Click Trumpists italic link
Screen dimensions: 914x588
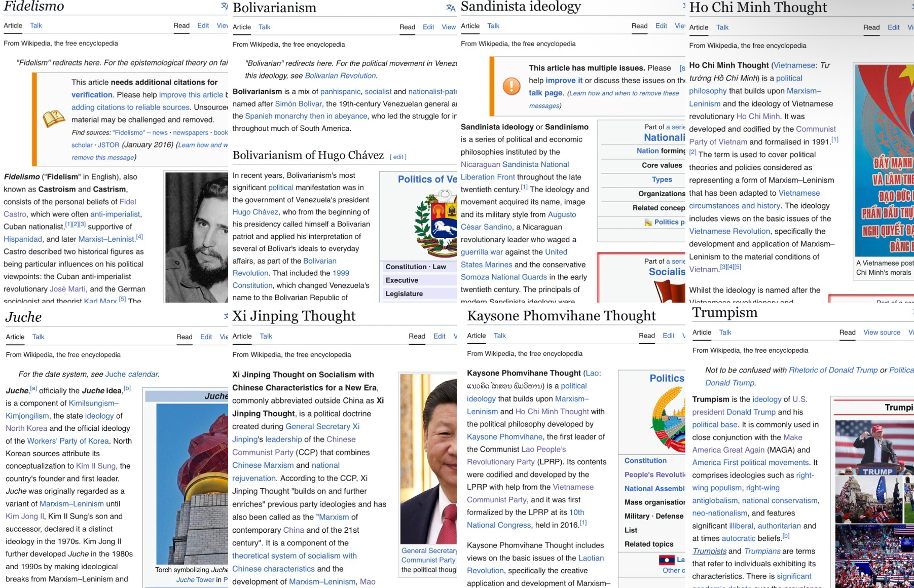[709, 552]
